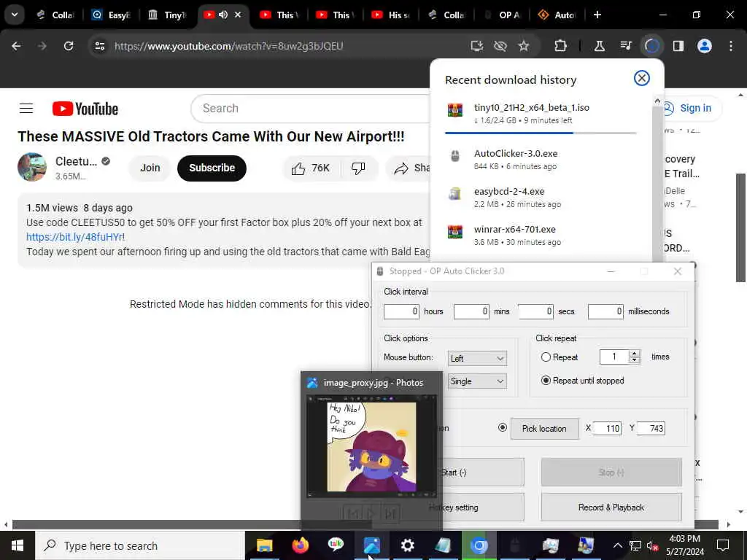Open easybcd-2-4.exe download entry
The image size is (747, 560).
541,198
